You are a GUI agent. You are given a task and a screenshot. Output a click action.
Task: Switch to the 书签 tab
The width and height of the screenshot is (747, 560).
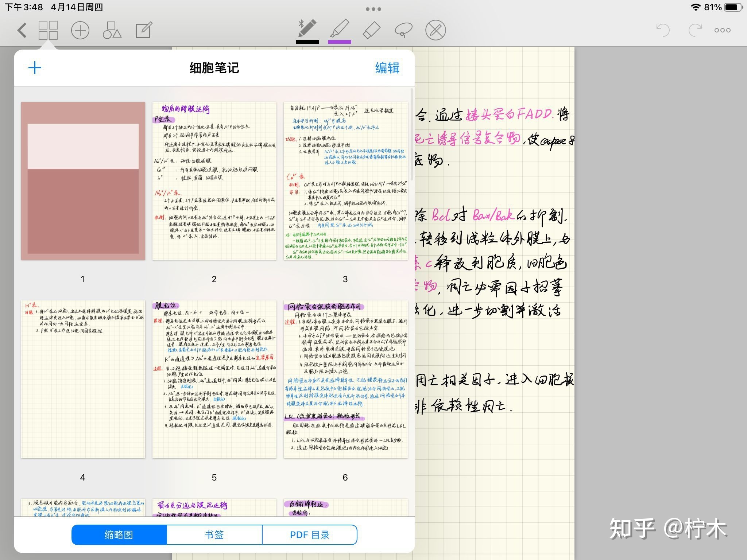[214, 534]
